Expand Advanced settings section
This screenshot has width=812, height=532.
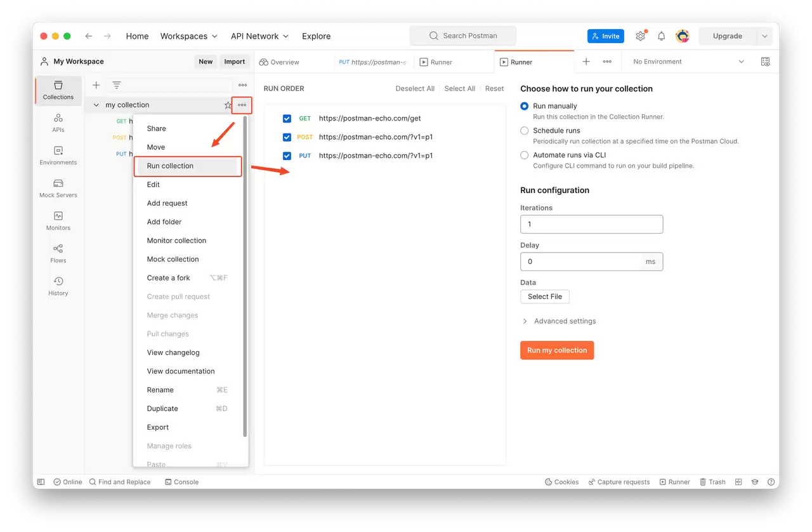pyautogui.click(x=559, y=321)
